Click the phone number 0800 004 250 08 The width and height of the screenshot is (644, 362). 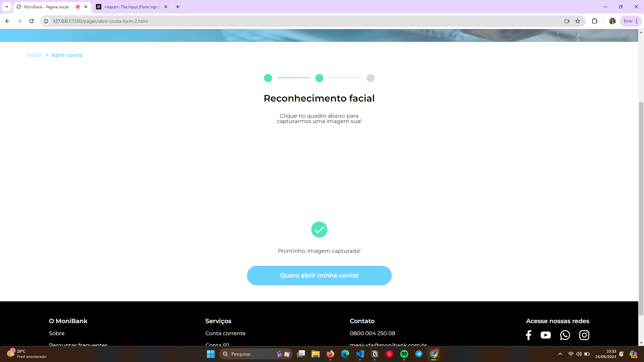[373, 333]
